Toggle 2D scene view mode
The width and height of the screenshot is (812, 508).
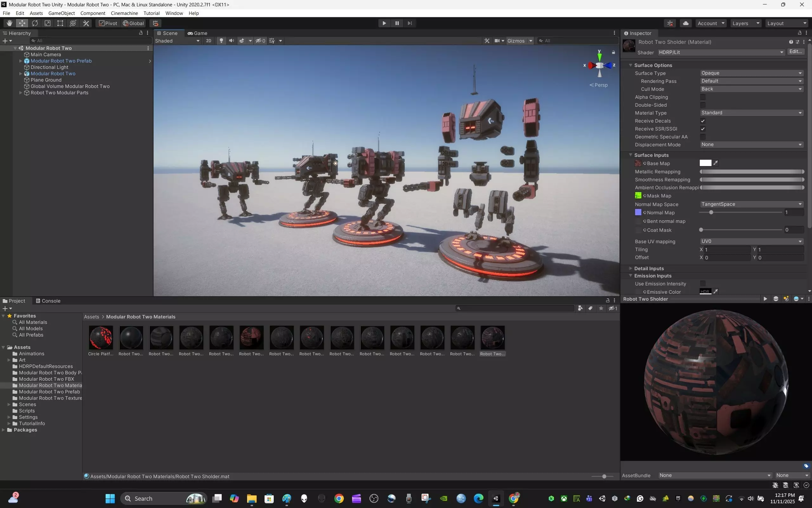(209, 41)
